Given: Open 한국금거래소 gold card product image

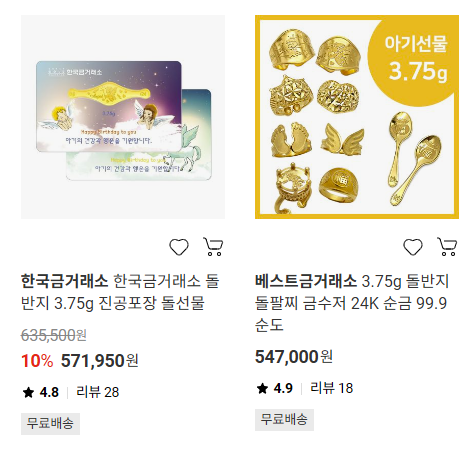Looking at the screenshot, I should click(x=123, y=117).
